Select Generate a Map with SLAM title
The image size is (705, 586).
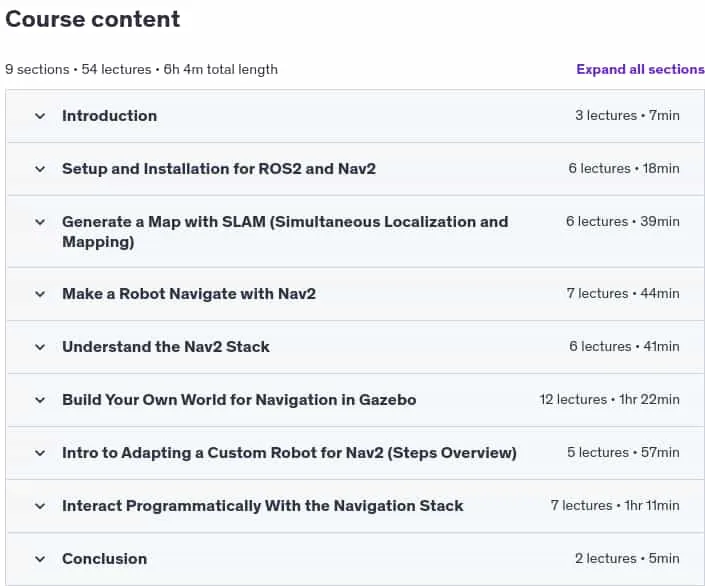coord(285,232)
